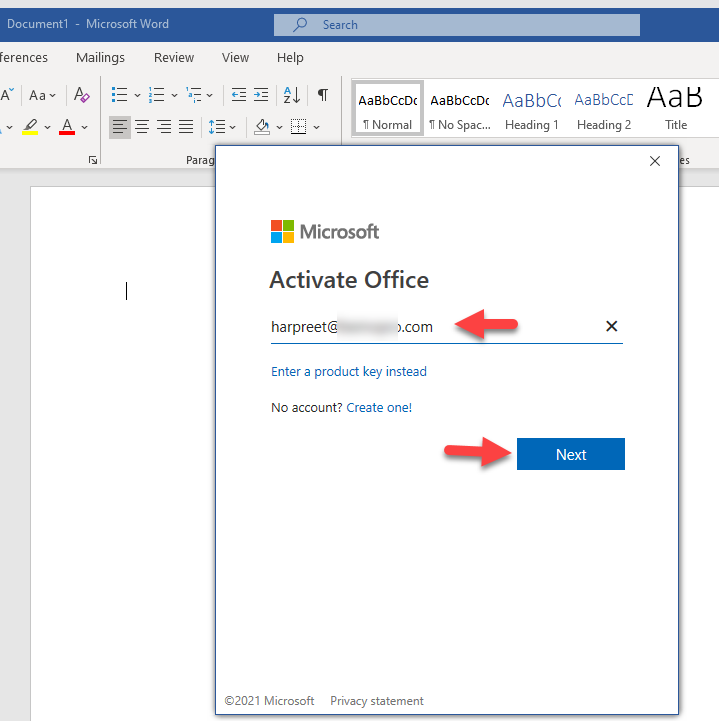
Task: Click the Multilevel List icon
Action: [194, 95]
